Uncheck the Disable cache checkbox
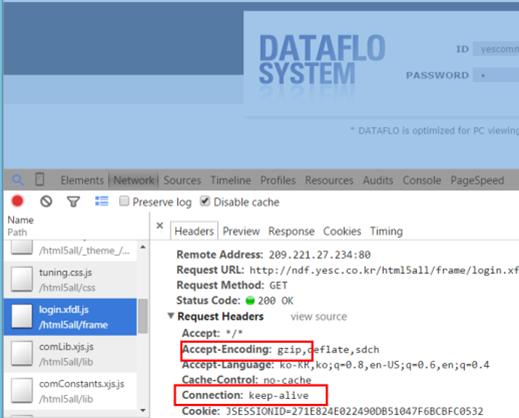The image size is (519, 418). click(x=205, y=201)
